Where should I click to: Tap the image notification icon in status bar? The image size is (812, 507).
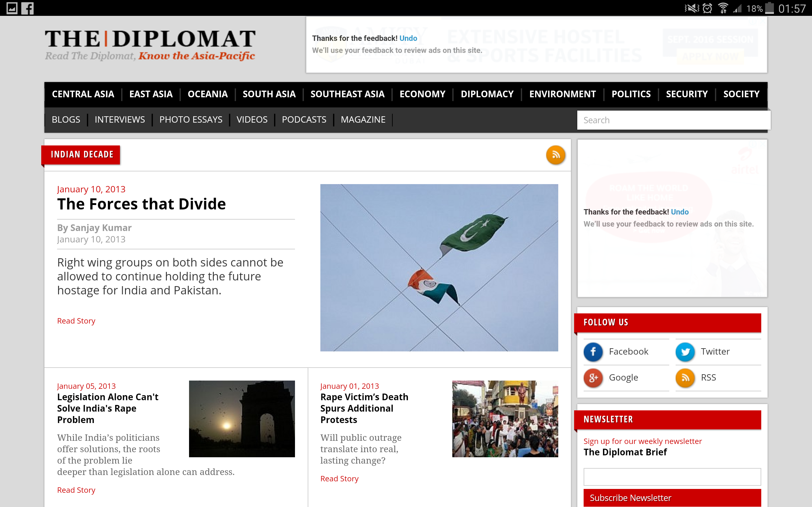pos(12,8)
